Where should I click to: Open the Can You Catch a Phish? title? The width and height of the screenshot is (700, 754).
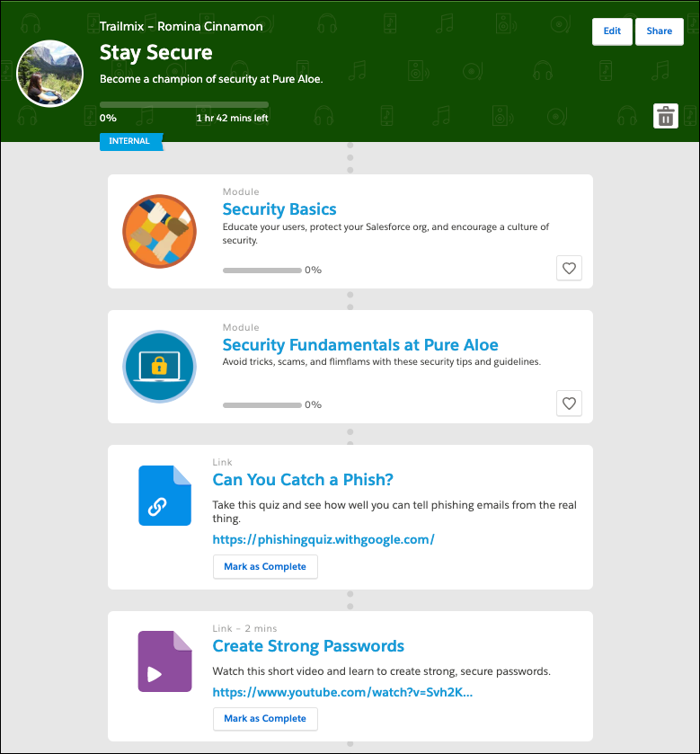tap(303, 479)
